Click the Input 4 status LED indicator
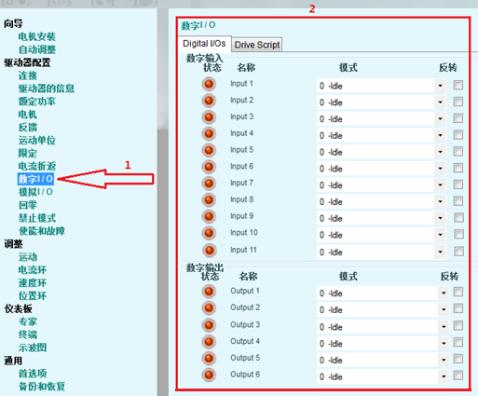The height and width of the screenshot is (396, 478). [x=209, y=134]
